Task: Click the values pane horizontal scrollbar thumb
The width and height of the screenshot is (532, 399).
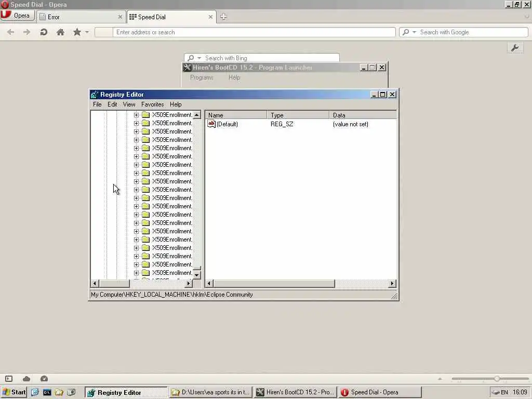Action: tap(274, 283)
